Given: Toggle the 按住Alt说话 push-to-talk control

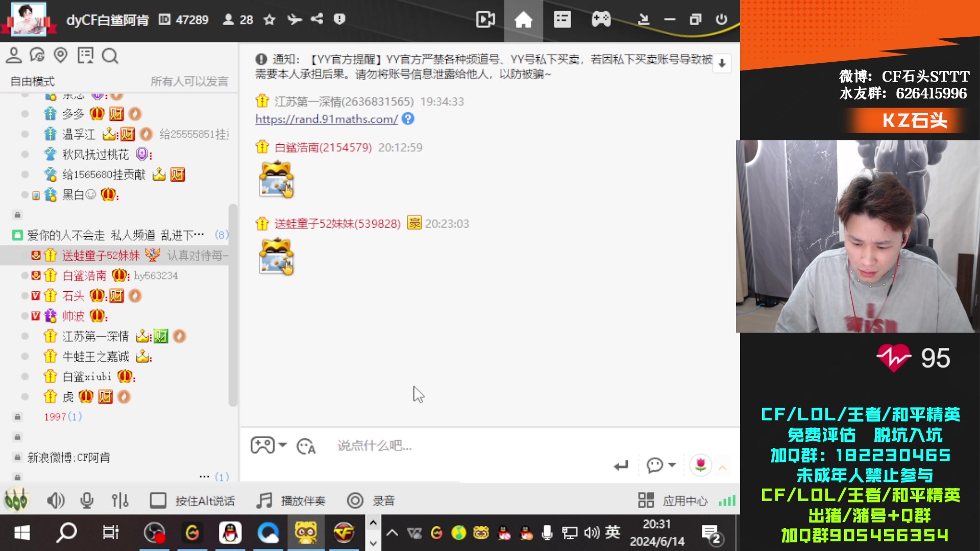Looking at the screenshot, I should [159, 500].
